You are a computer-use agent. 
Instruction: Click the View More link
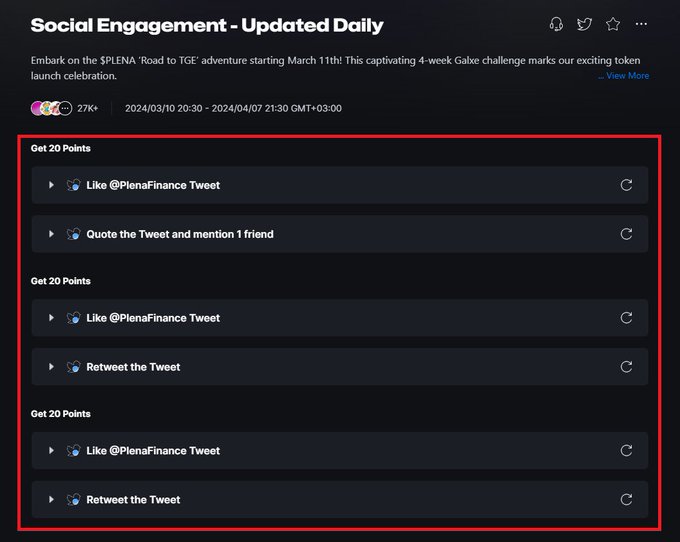tap(628, 75)
